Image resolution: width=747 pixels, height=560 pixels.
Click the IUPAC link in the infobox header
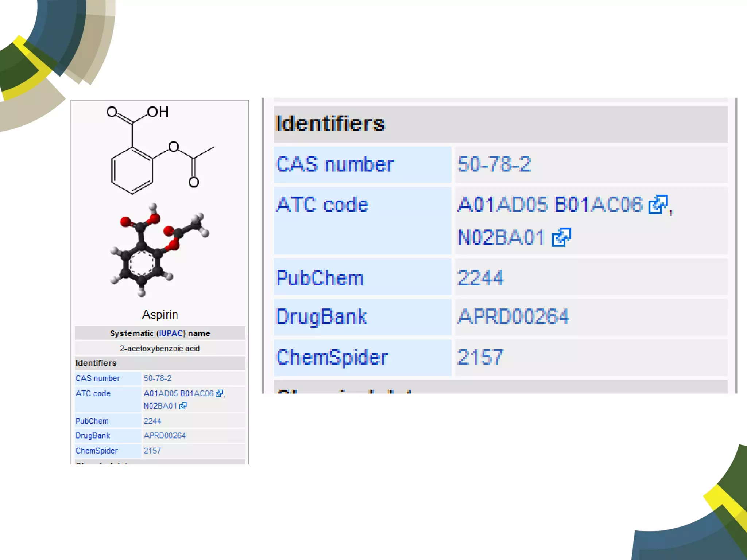(x=171, y=333)
